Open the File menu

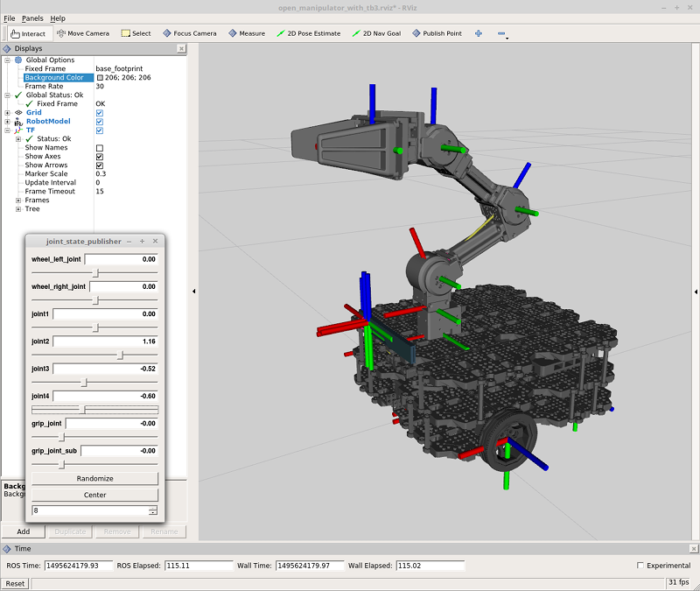(x=10, y=18)
